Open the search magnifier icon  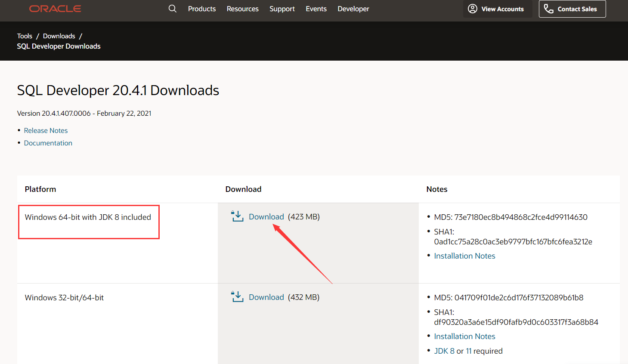click(173, 9)
